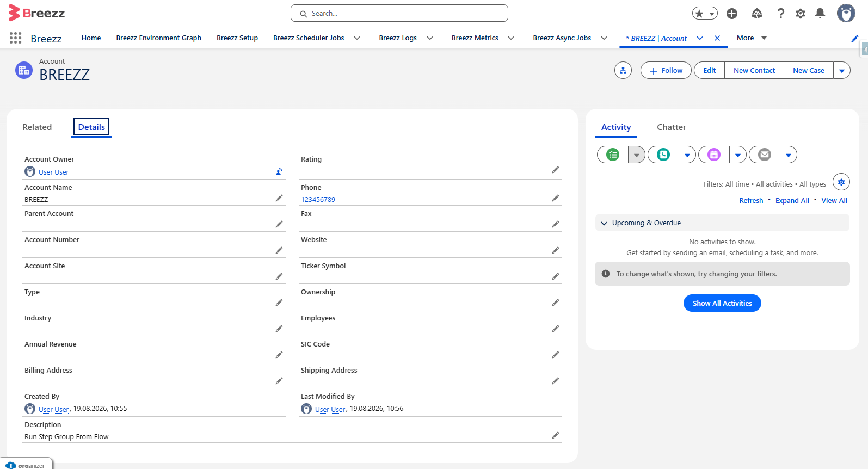Image resolution: width=868 pixels, height=469 pixels.
Task: Create a new task icon
Action: pyautogui.click(x=613, y=155)
